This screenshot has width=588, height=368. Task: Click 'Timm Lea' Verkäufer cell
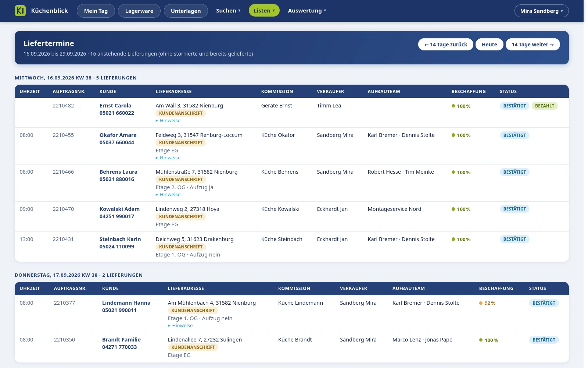point(329,106)
